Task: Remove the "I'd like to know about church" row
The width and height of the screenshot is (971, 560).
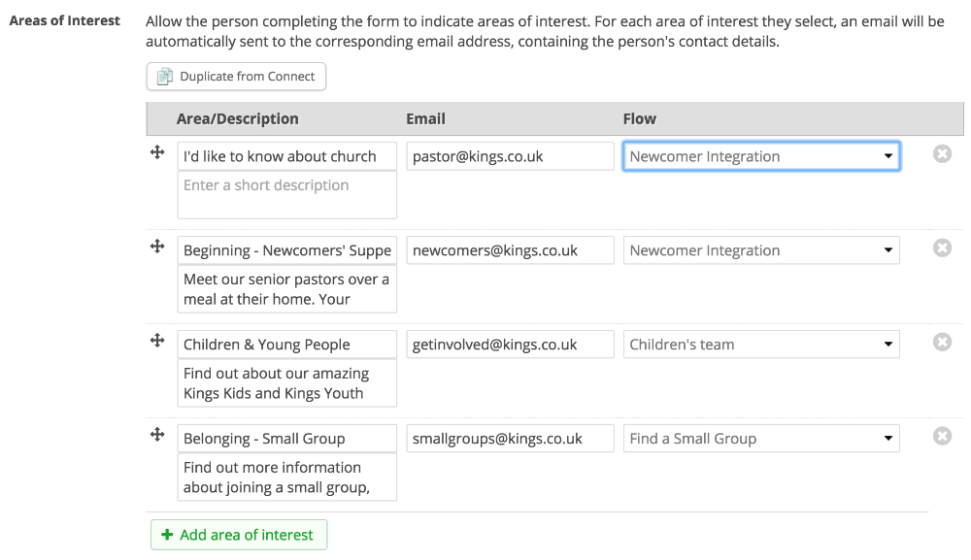Action: pos(942,154)
